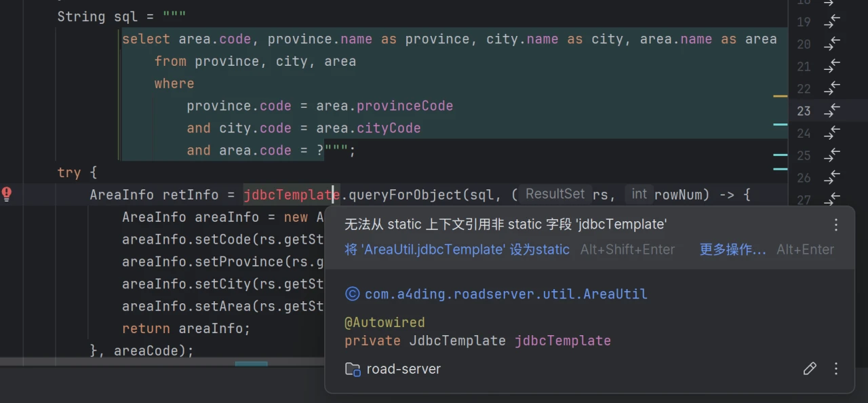Click the arrows icon on line 23

(x=832, y=111)
